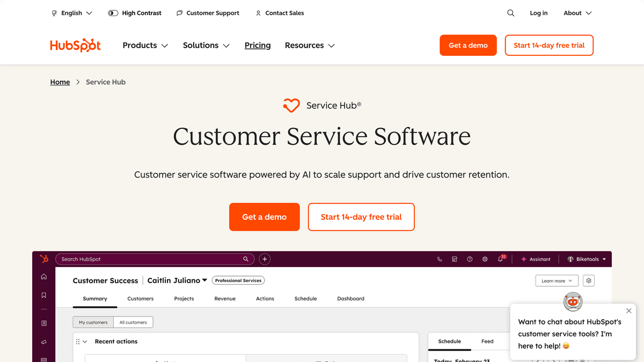This screenshot has width=644, height=362.
Task: Click the Professional Services tag
Action: 238,280
